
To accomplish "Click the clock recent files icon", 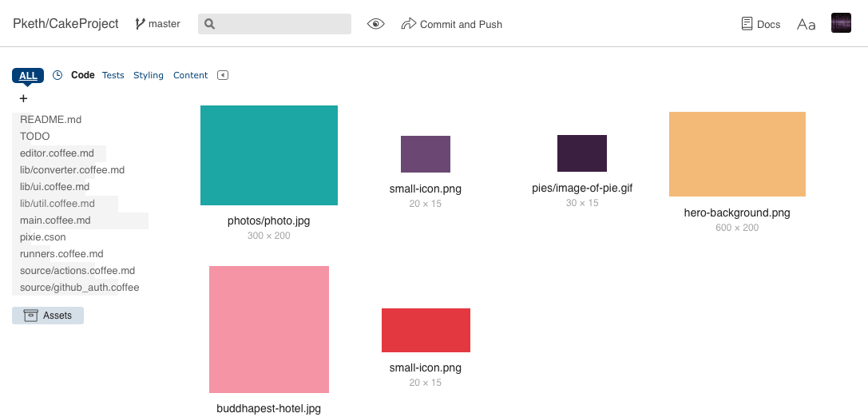I will point(57,75).
